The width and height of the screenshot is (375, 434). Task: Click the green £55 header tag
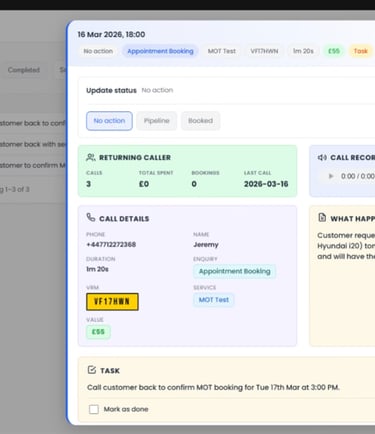334,51
